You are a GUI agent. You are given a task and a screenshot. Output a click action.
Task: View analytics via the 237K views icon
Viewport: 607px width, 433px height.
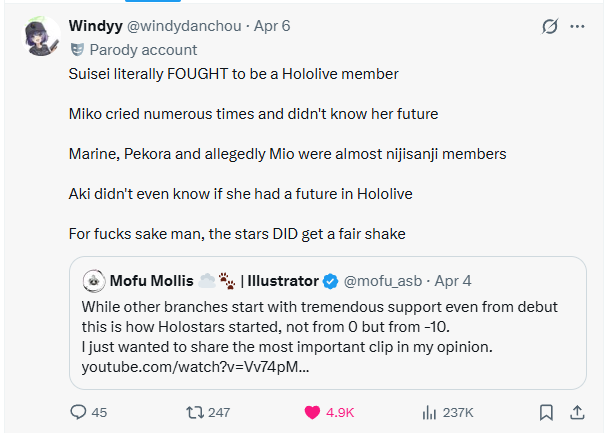(429, 412)
